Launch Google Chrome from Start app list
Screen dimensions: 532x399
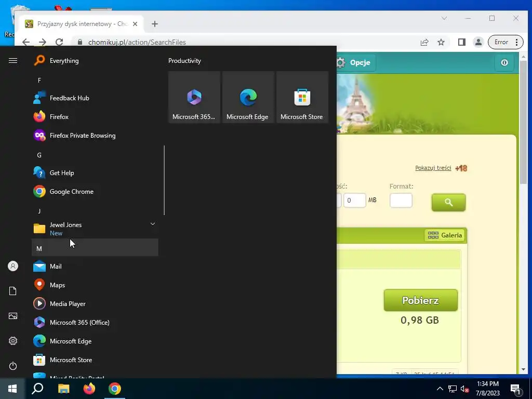coord(95,191)
